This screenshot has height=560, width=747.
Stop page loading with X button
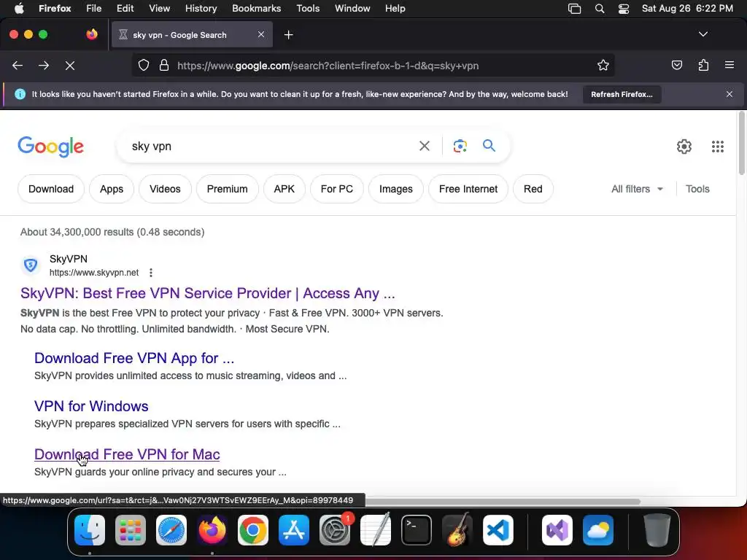(70, 65)
